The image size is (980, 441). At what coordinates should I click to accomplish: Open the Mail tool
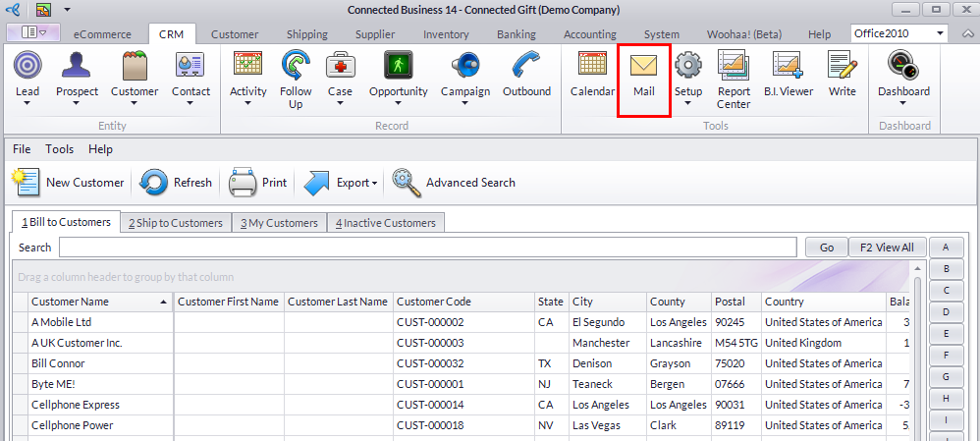pos(643,77)
